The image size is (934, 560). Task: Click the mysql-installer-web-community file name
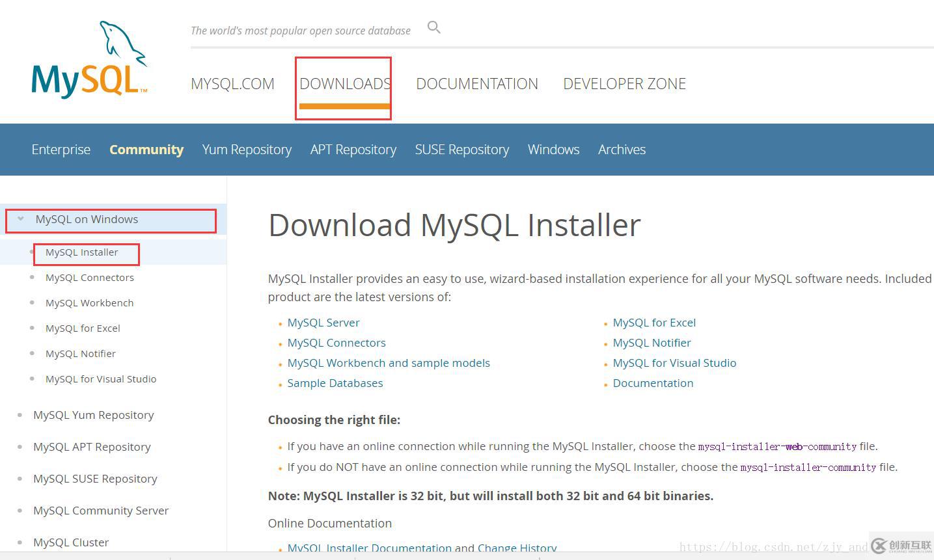(x=777, y=447)
